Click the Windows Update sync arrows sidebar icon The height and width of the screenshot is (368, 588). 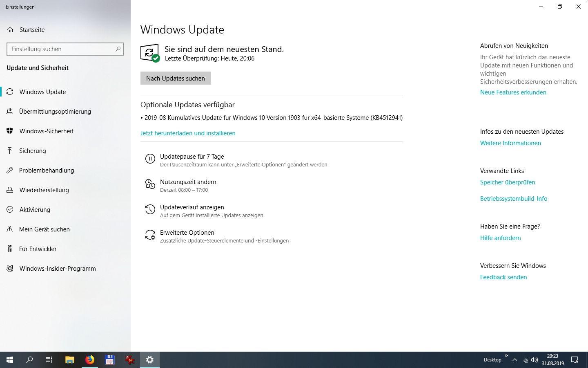10,92
